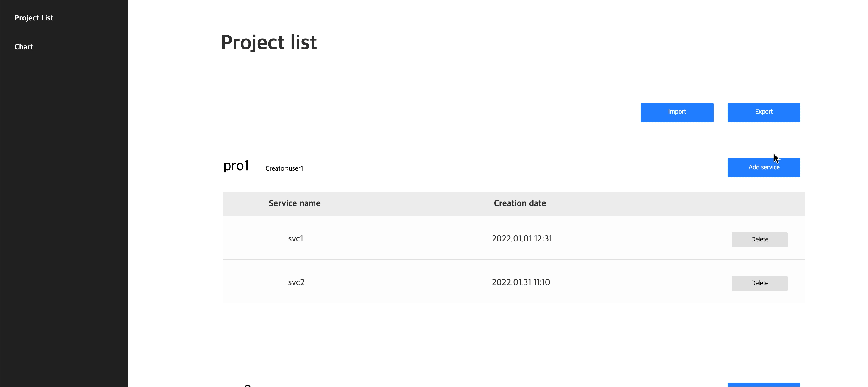Open the Chart sidebar item
Image resolution: width=868 pixels, height=387 pixels.
pyautogui.click(x=24, y=46)
